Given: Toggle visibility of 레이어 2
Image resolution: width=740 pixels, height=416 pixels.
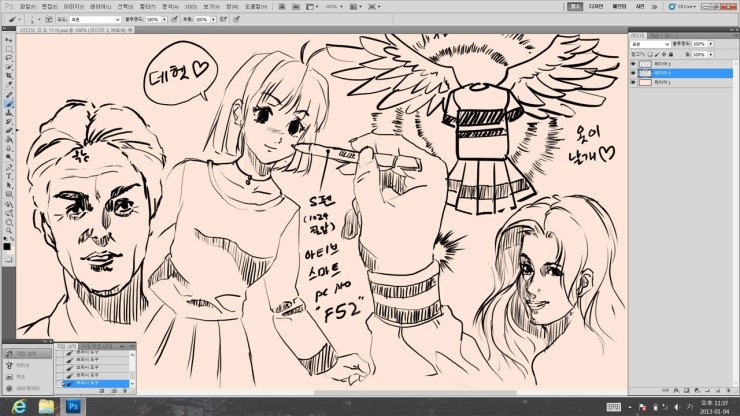Looking at the screenshot, I should pyautogui.click(x=633, y=73).
